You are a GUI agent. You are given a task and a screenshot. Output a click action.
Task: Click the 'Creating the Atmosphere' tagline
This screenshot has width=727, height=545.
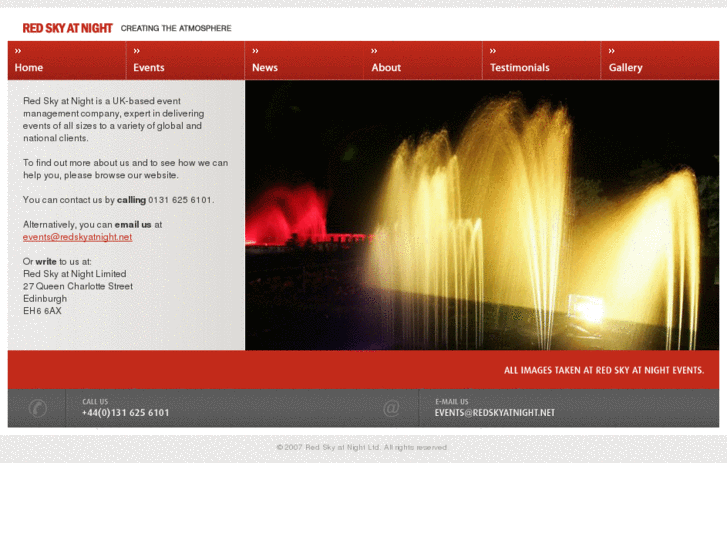[x=176, y=28]
